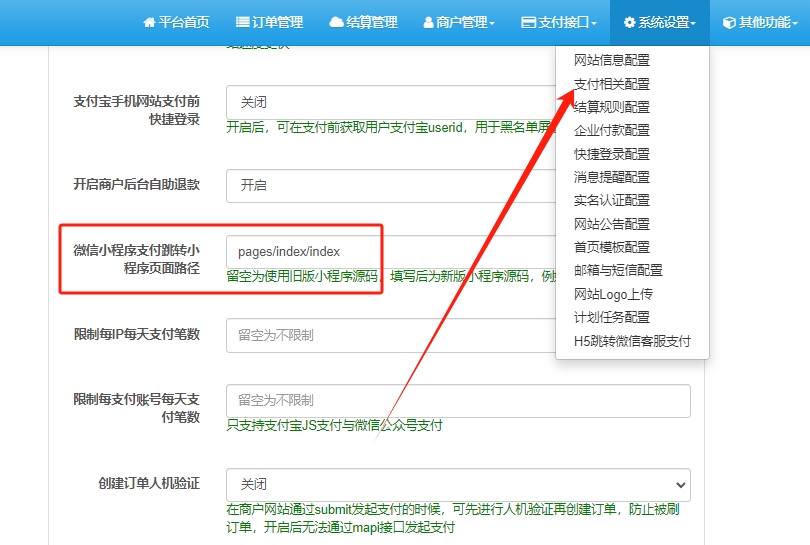Click the 创建订单人机验证 label

click(149, 484)
